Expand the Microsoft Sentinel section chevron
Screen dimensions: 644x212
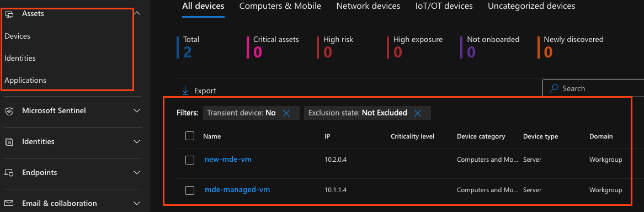click(137, 111)
